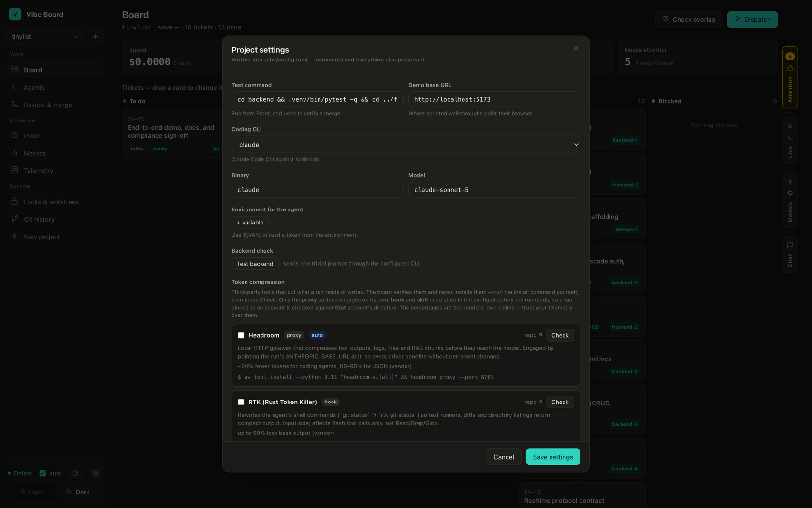Image resolution: width=812 pixels, height=508 pixels.
Task: Click the New project sparkle icon
Action: click(x=14, y=236)
